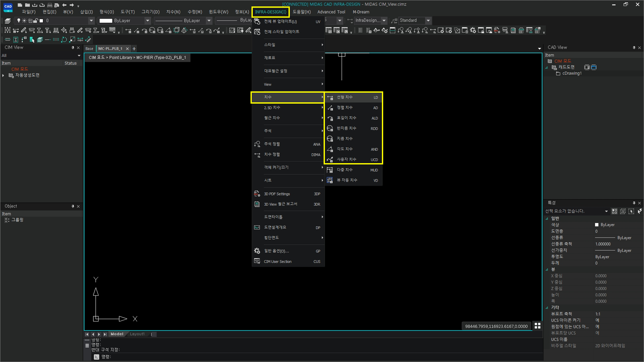The width and height of the screenshot is (644, 362).
Task: Open the All filter dropdown in CIM View
Action: [79, 56]
